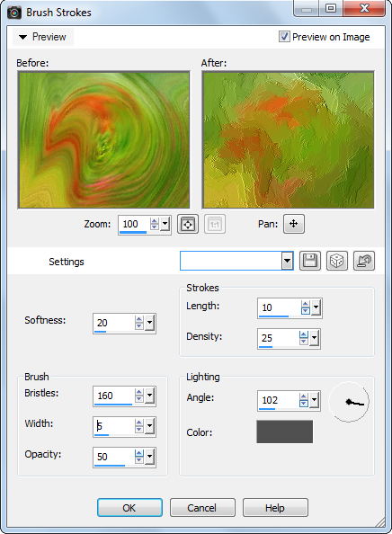Increase Opacity with the up spinner
The image size is (392, 534).
click(139, 453)
